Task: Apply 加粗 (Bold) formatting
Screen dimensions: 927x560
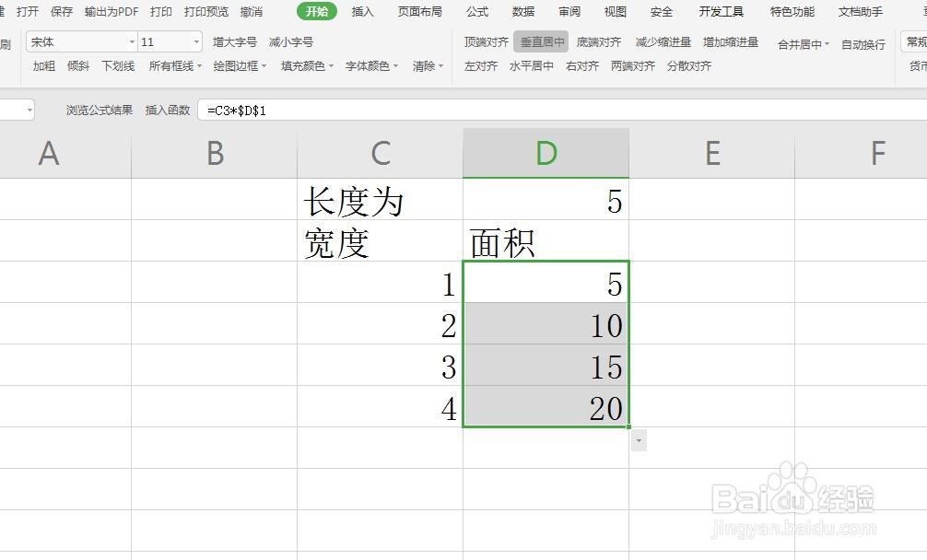Action: (x=42, y=65)
